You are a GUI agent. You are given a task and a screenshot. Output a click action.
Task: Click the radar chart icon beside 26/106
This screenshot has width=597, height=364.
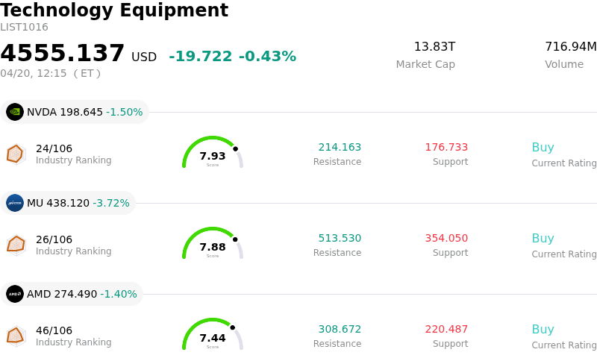[x=16, y=245]
